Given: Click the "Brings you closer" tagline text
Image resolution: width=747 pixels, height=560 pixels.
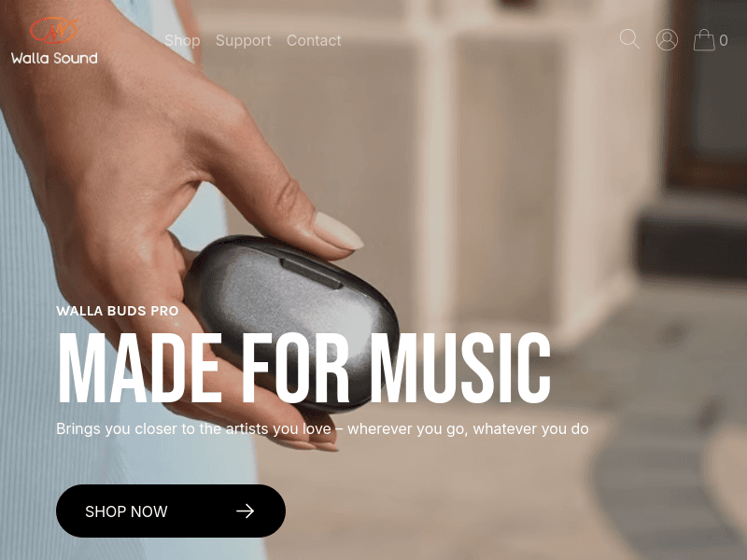Looking at the screenshot, I should point(322,428).
